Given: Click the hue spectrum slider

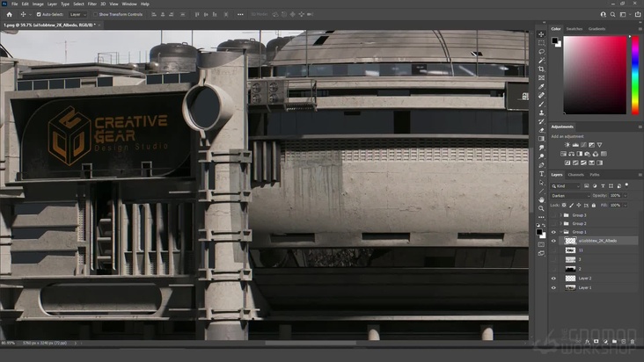Looking at the screenshot, I should pos(635,75).
